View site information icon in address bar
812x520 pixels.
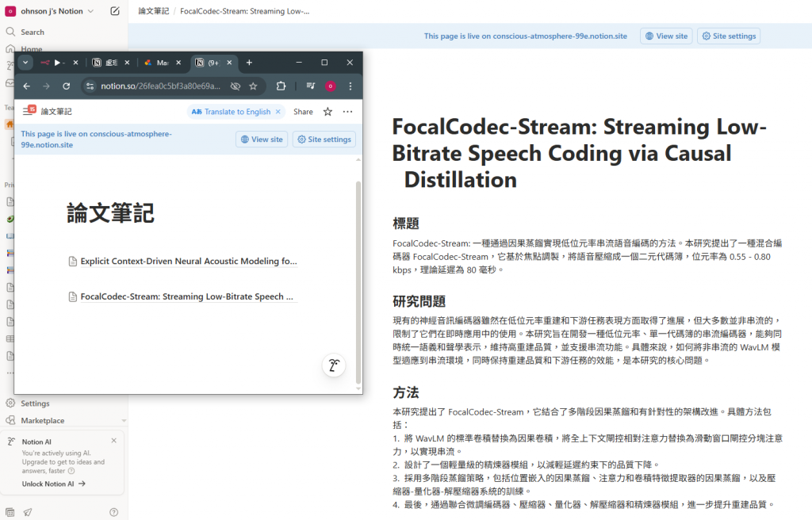[90, 86]
